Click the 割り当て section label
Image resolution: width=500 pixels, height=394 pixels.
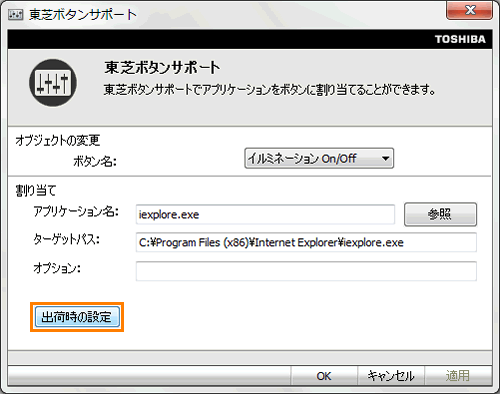coord(36,191)
